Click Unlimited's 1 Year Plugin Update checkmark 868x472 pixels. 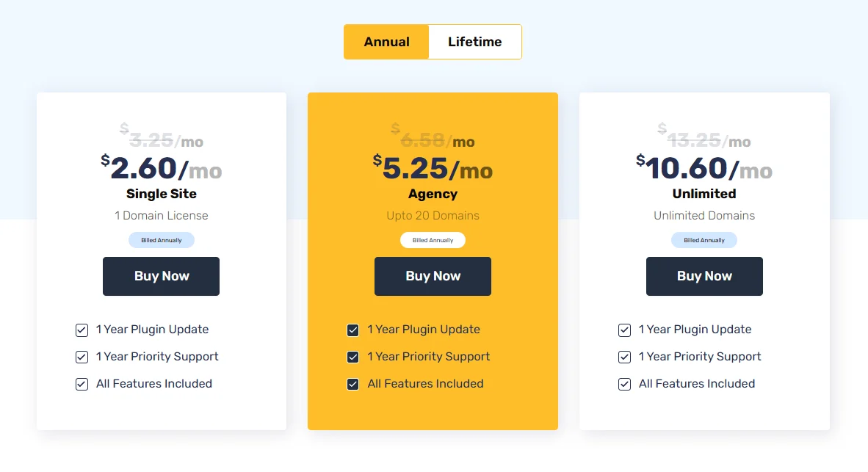point(624,330)
